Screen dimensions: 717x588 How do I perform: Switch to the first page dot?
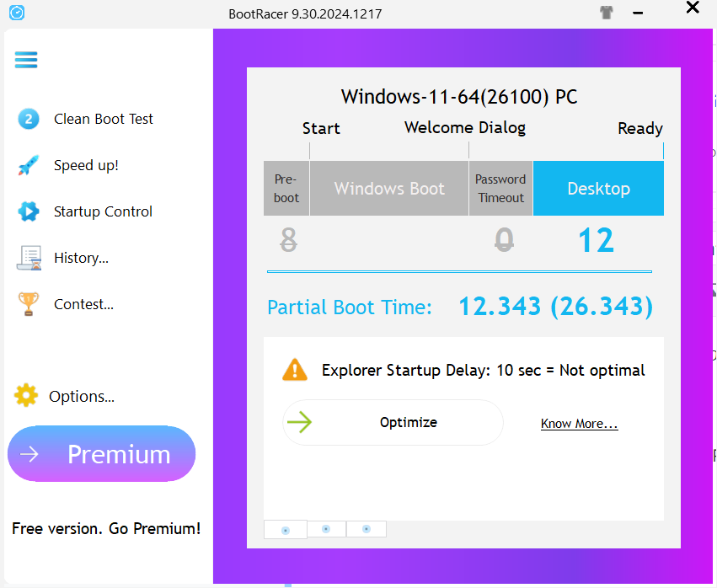286,530
